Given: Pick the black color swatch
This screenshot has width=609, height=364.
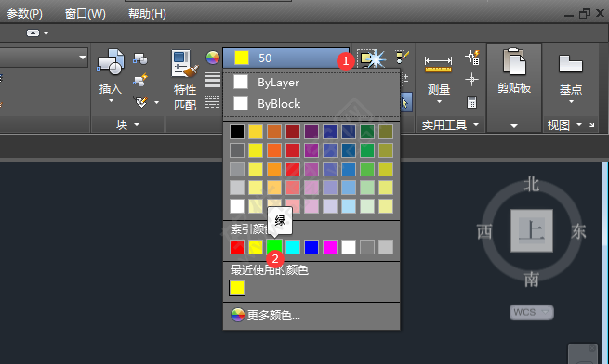Looking at the screenshot, I should tap(237, 132).
